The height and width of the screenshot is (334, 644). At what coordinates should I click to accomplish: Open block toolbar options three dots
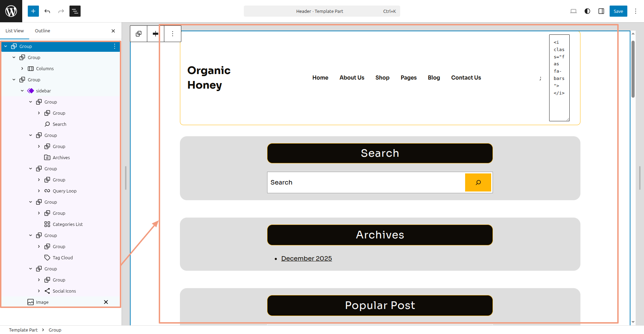pyautogui.click(x=173, y=34)
